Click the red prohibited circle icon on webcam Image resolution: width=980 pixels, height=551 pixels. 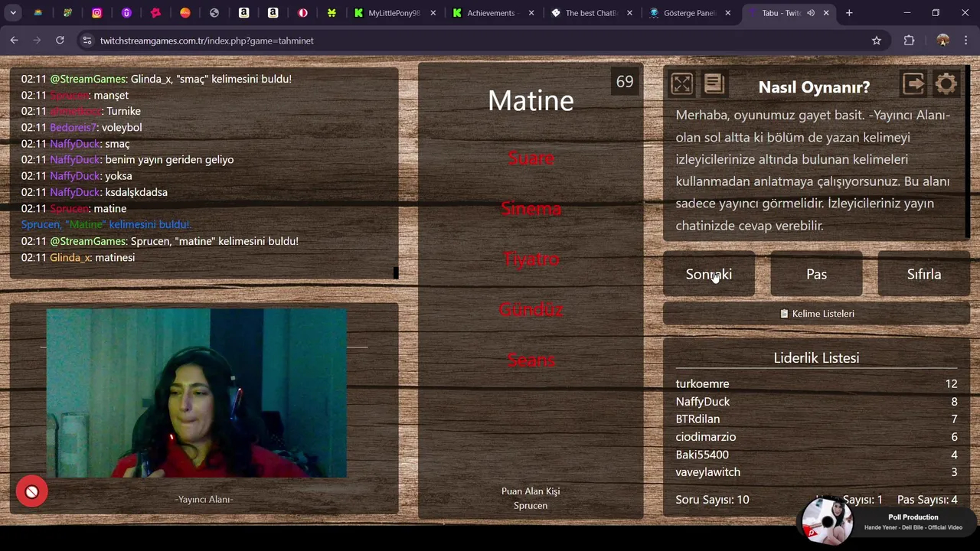(31, 492)
